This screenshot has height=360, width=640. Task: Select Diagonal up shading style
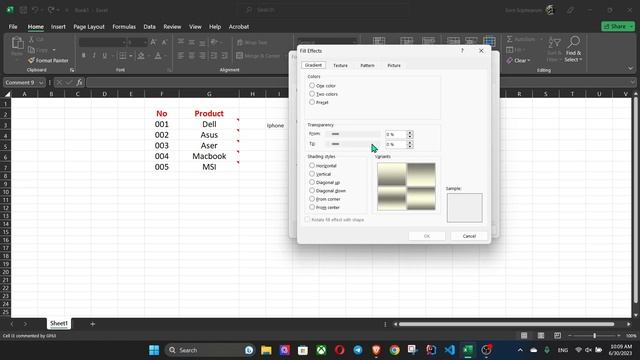(312, 182)
